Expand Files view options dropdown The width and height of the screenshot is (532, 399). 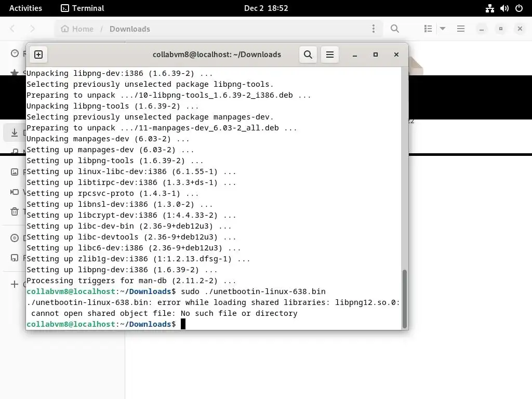point(443,29)
